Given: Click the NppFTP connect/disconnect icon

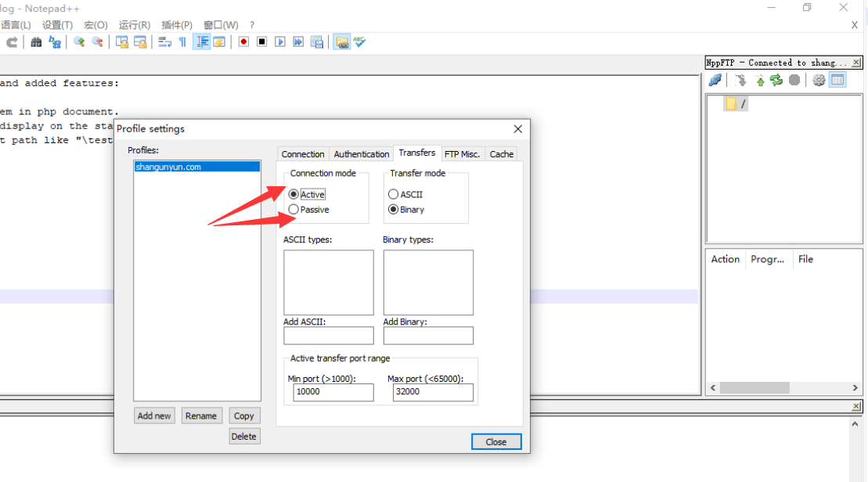Looking at the screenshot, I should pyautogui.click(x=715, y=80).
